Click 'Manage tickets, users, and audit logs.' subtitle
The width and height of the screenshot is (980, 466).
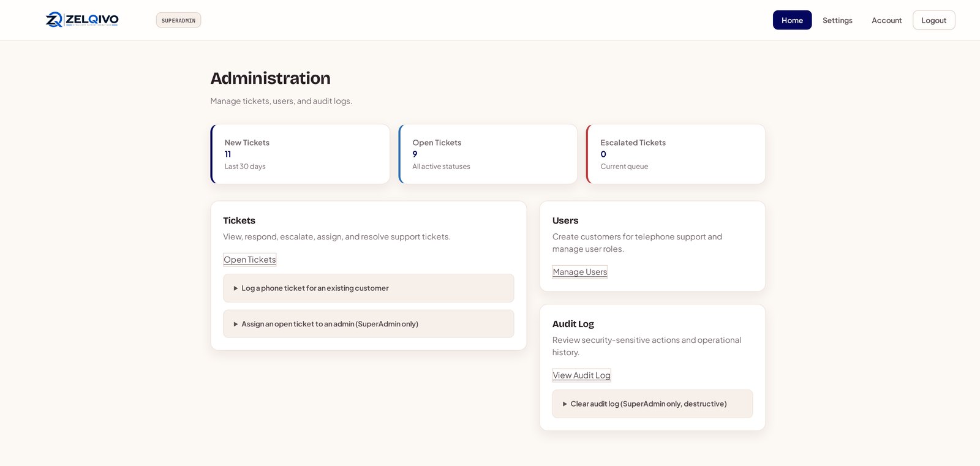tap(281, 101)
